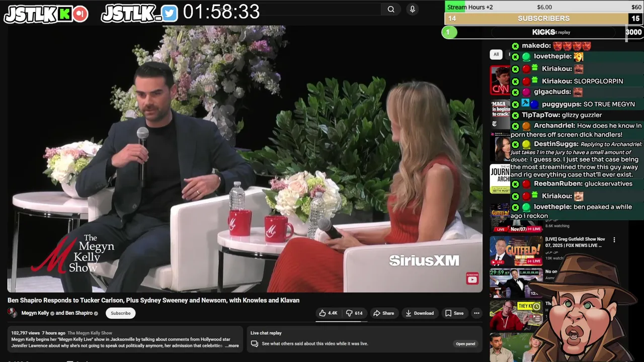
Task: Select the All filter chip
Action: 496,54
